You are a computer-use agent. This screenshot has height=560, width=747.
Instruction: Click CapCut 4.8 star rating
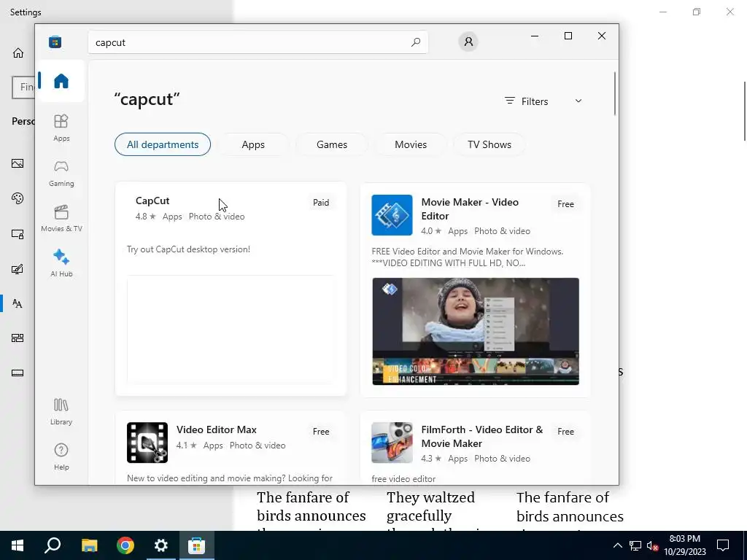tap(145, 216)
